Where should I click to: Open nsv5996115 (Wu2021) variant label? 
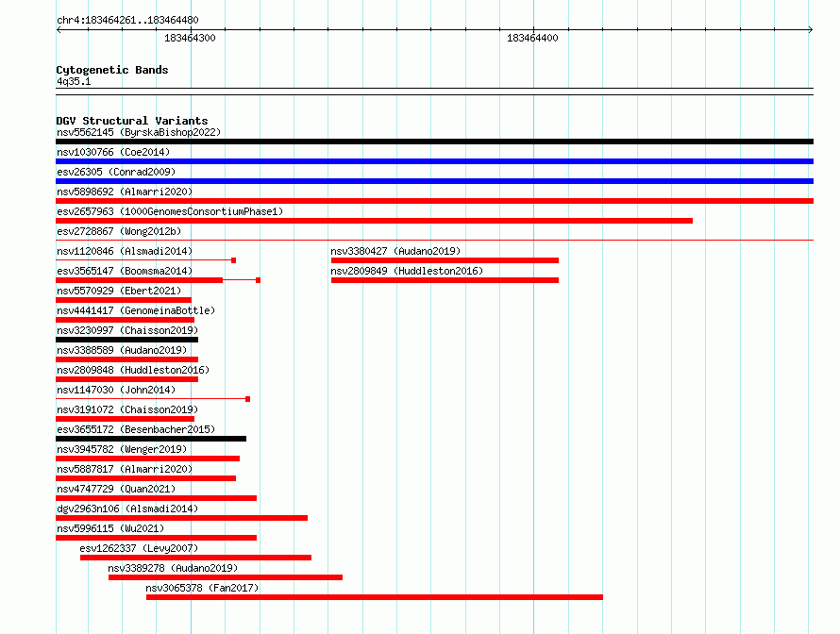tap(110, 528)
